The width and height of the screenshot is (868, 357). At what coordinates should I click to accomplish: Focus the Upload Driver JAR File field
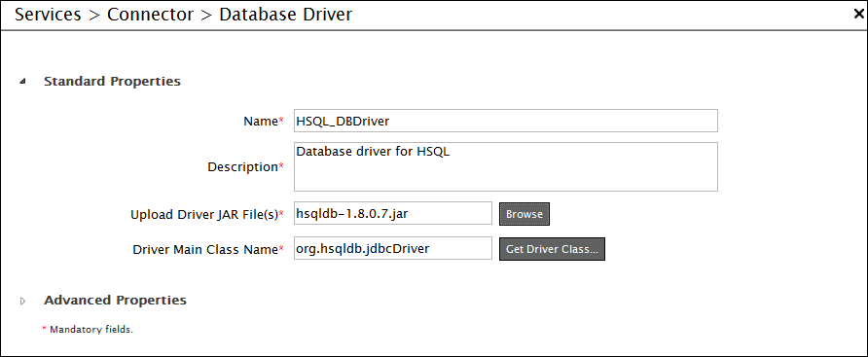[x=393, y=213]
